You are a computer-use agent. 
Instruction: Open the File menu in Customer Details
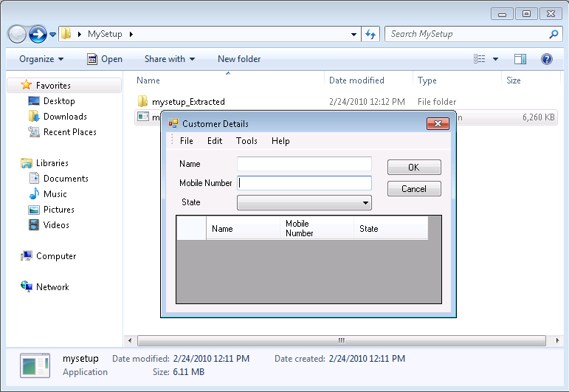point(187,141)
